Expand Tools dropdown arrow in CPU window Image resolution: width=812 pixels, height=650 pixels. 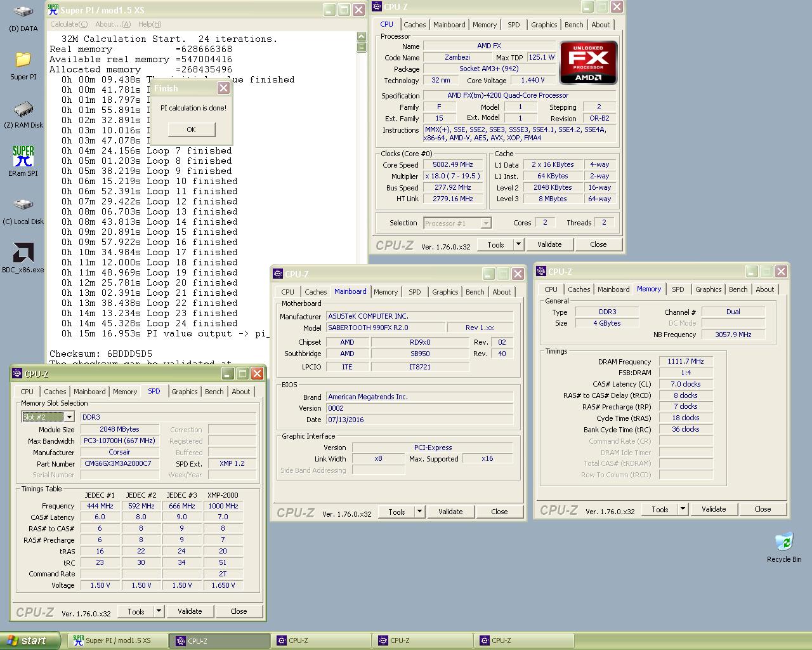tap(518, 244)
